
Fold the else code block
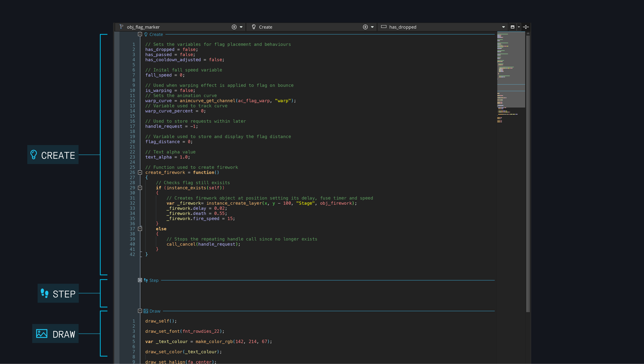[x=140, y=229]
